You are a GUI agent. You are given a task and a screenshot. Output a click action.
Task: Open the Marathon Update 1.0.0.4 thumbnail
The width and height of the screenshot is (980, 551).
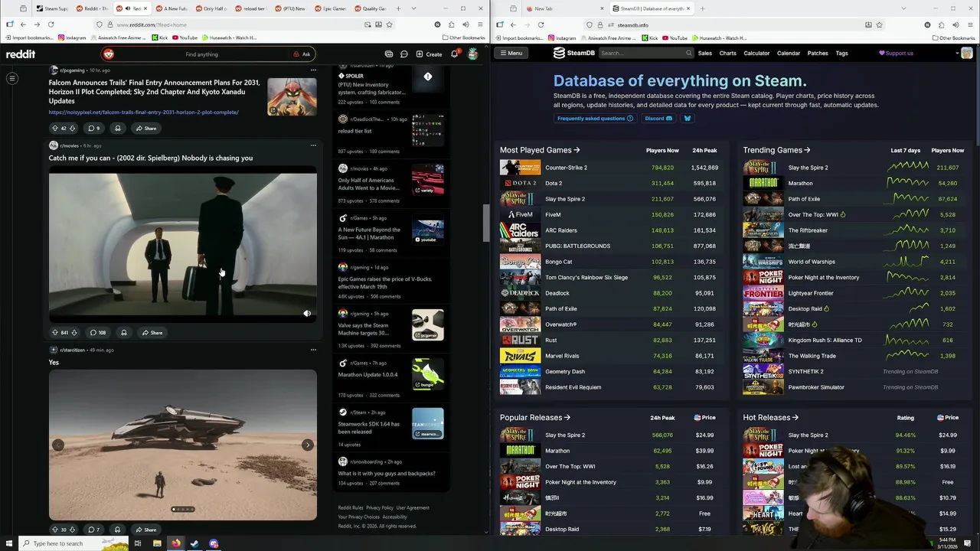427,375
